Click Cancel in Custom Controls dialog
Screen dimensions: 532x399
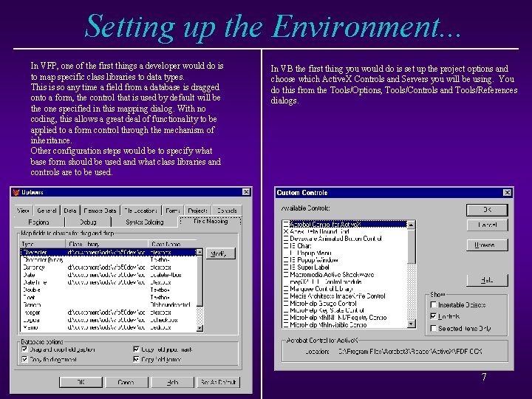487,225
